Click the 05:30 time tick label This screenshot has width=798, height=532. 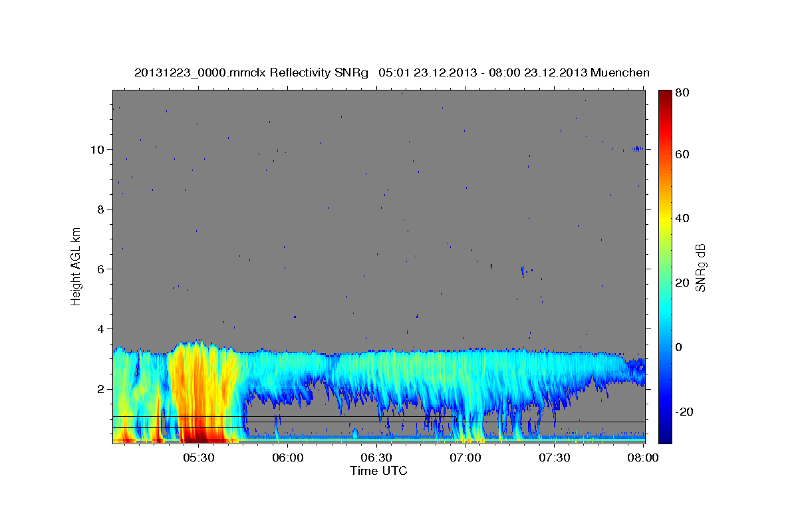click(x=198, y=458)
